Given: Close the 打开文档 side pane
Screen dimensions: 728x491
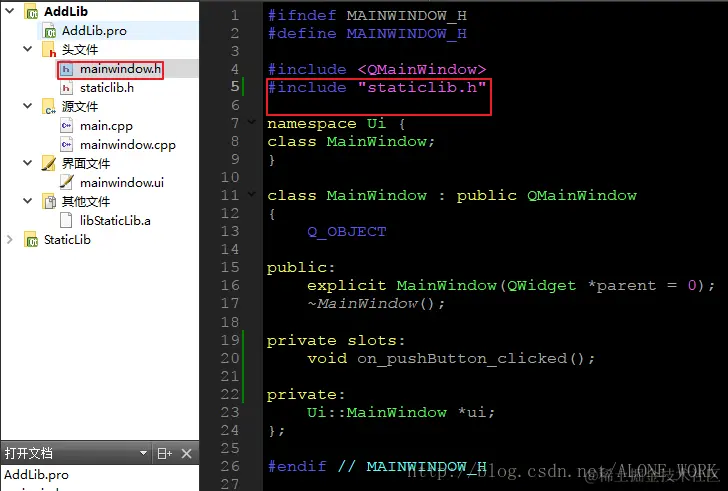Looking at the screenshot, I should coord(187,453).
